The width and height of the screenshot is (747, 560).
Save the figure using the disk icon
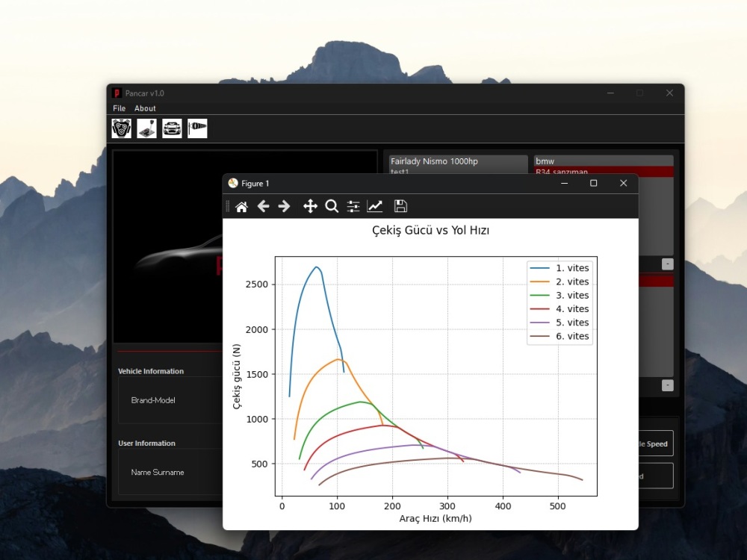(x=400, y=206)
